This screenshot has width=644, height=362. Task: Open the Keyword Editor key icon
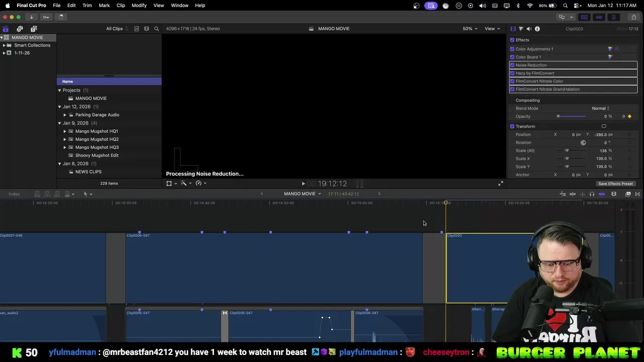tap(46, 17)
